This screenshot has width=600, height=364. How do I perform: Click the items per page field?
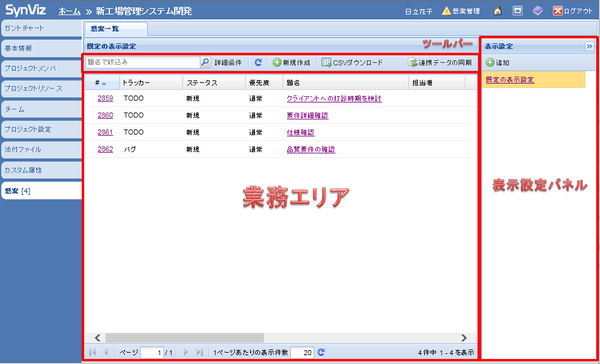[x=302, y=352]
